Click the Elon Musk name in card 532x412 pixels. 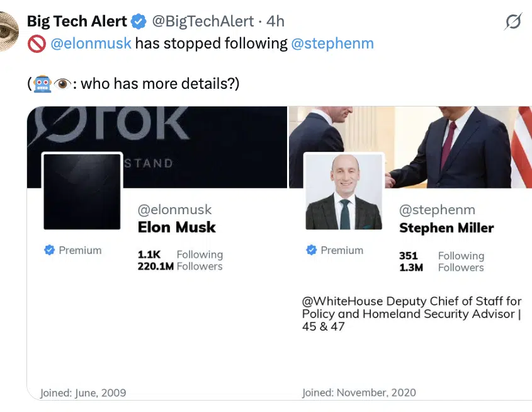[x=176, y=227]
